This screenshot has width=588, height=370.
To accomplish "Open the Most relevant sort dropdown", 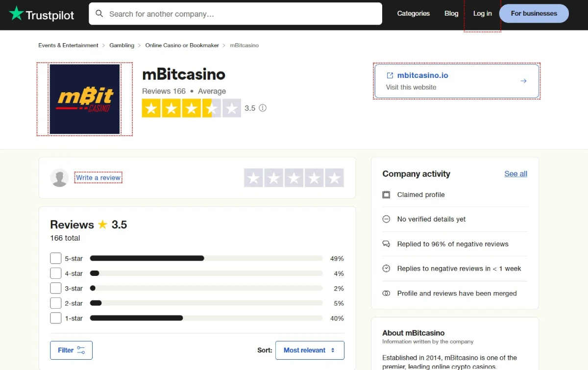I will pyautogui.click(x=310, y=350).
